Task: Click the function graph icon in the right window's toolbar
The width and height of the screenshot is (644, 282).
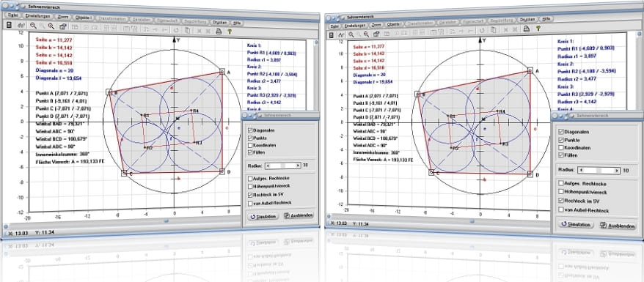Action: [341, 35]
